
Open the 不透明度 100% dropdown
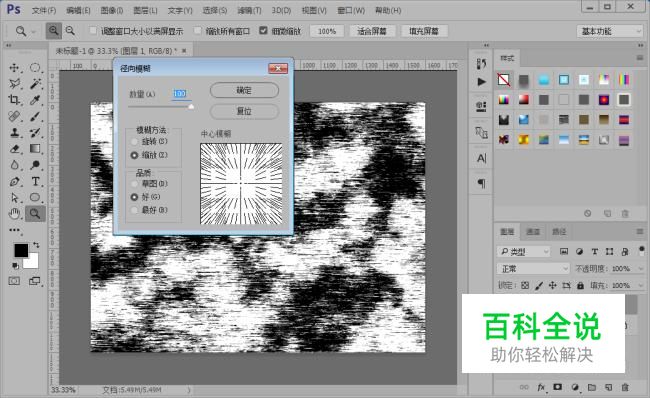641,269
